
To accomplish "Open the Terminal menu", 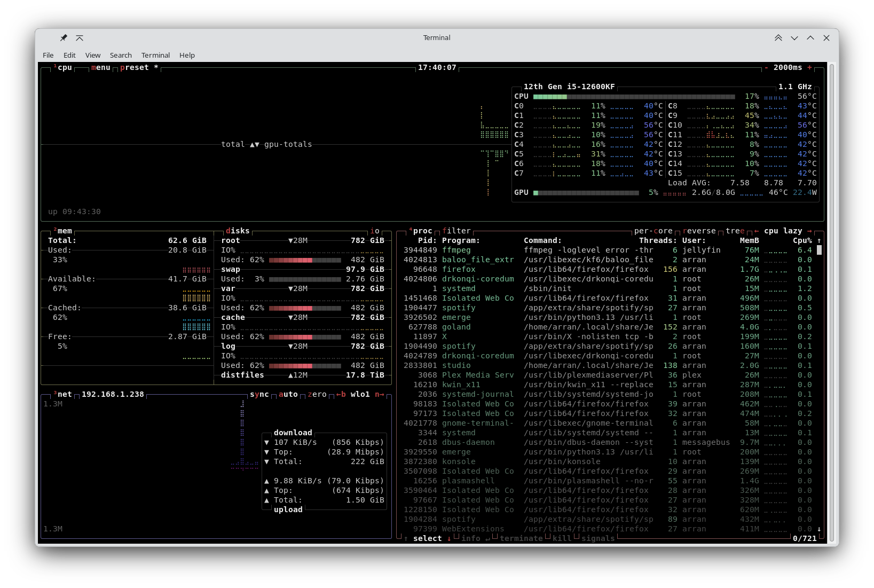I will 155,55.
